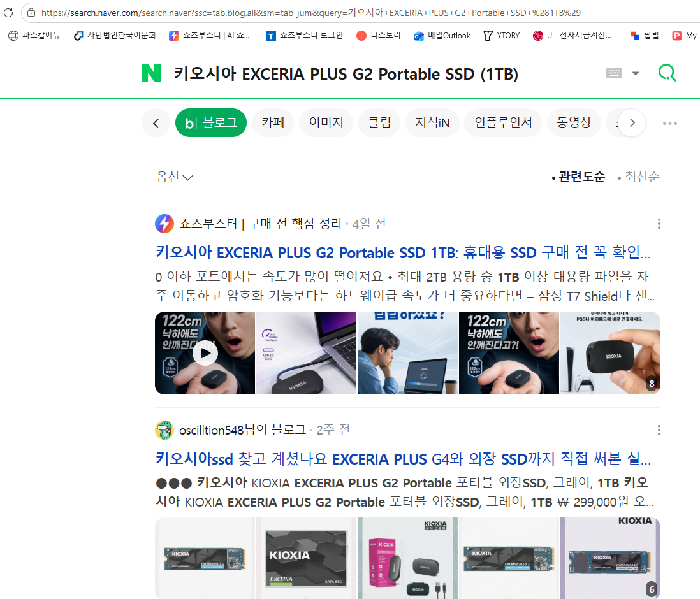Switch to the 이미지 tab
The image size is (700, 599).
326,123
